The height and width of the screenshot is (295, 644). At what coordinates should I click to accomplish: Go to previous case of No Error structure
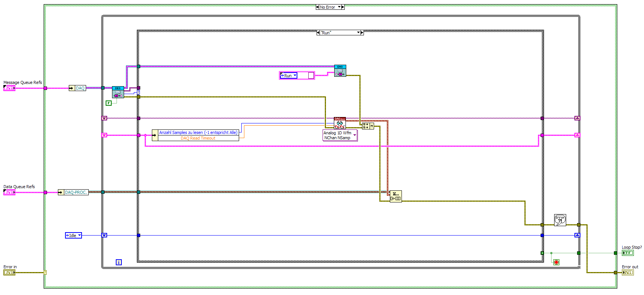[317, 7]
